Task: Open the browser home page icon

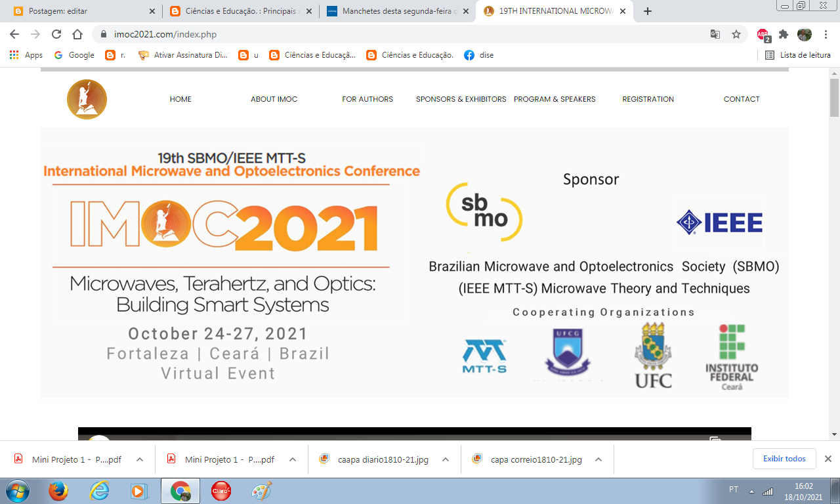Action: click(77, 34)
